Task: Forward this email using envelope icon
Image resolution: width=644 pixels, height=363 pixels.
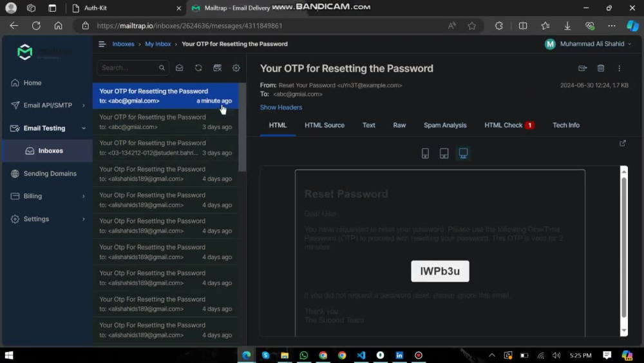Action: coord(582,68)
